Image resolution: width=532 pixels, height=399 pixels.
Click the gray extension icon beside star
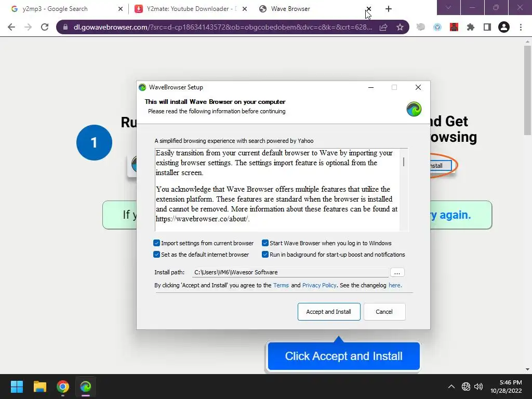coord(421,27)
